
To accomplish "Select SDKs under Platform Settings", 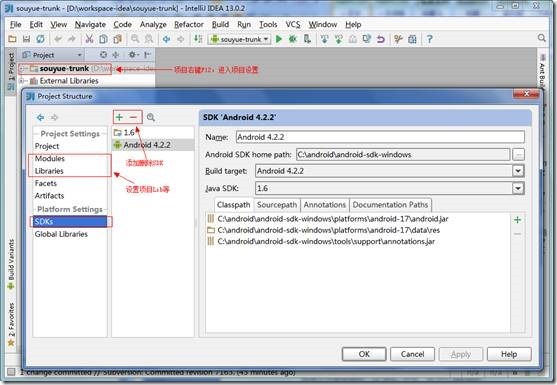I will (70, 222).
